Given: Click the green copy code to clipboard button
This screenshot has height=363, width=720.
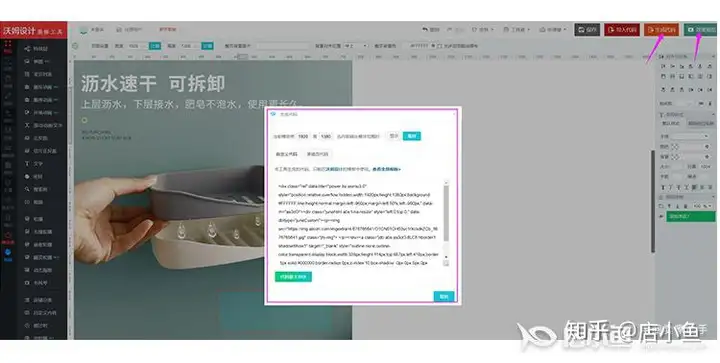Looking at the screenshot, I should point(293,277).
